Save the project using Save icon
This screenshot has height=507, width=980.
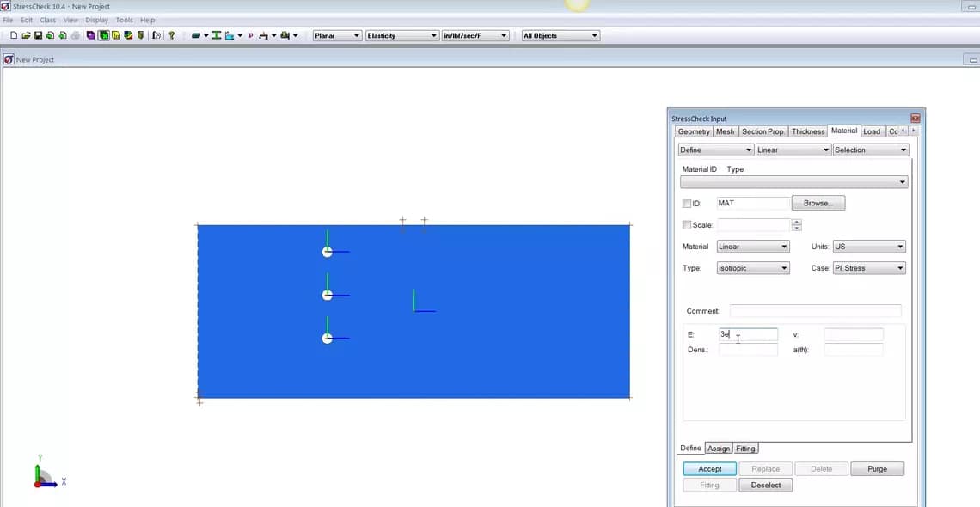click(38, 34)
